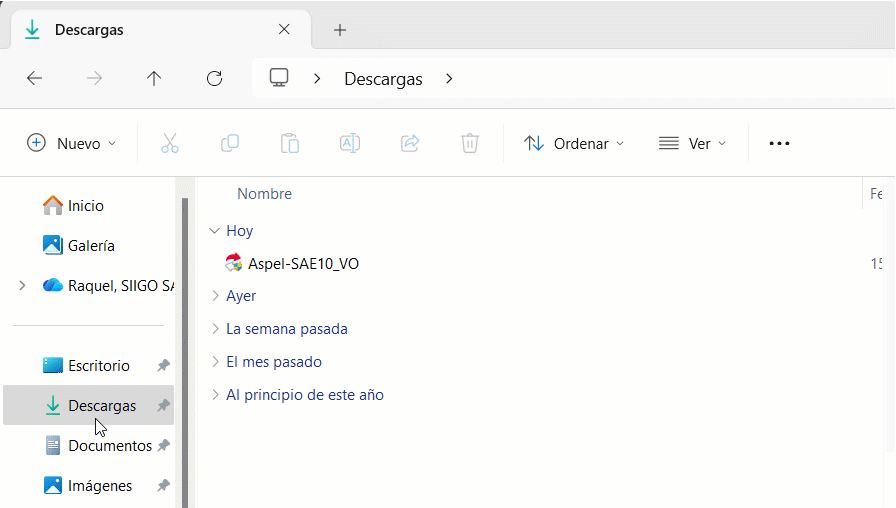896x508 pixels.
Task: Click the Cut scissors icon
Action: coord(170,143)
